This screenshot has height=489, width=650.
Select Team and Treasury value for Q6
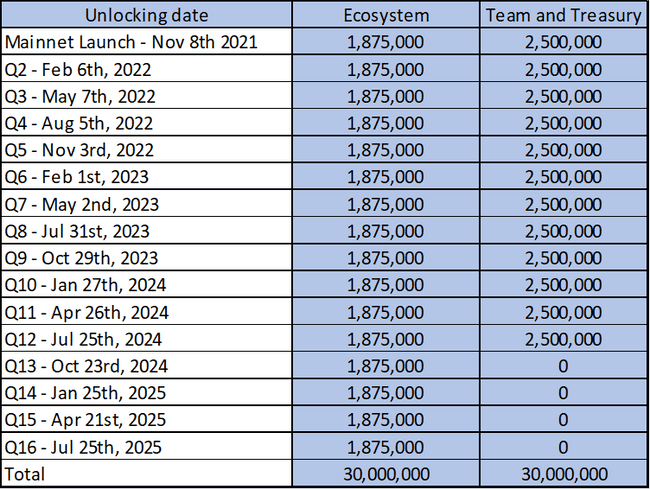point(563,177)
